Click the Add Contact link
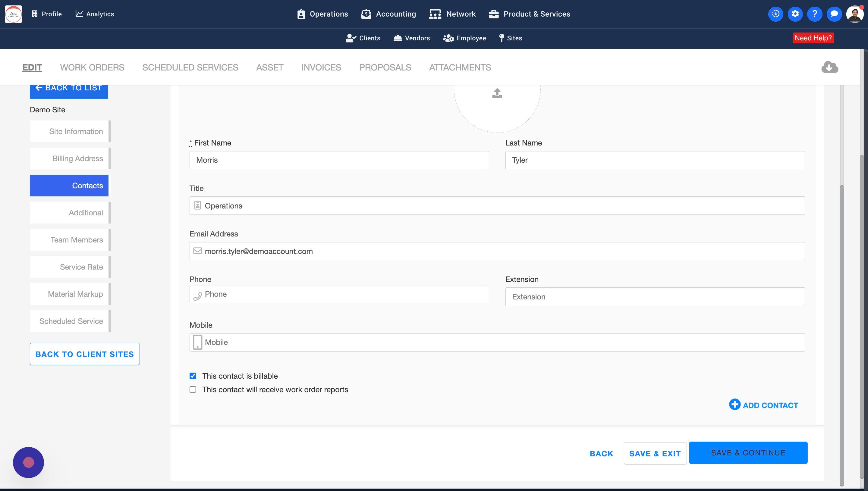This screenshot has width=868, height=491. pyautogui.click(x=763, y=405)
